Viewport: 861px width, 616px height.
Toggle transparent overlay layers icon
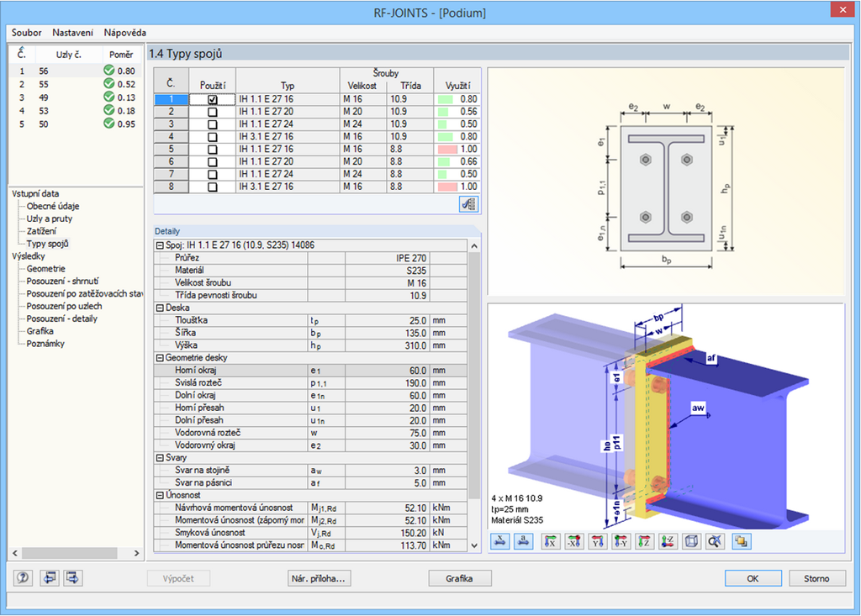point(742,541)
